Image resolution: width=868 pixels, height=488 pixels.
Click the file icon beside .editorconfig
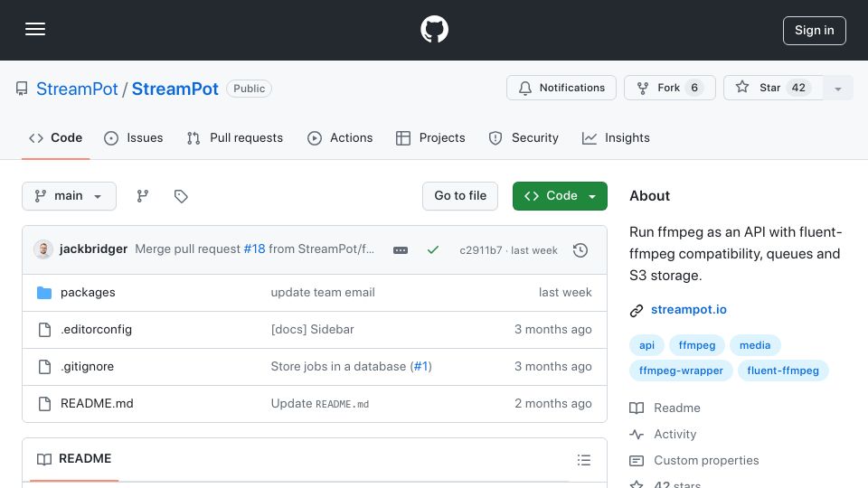pos(44,330)
